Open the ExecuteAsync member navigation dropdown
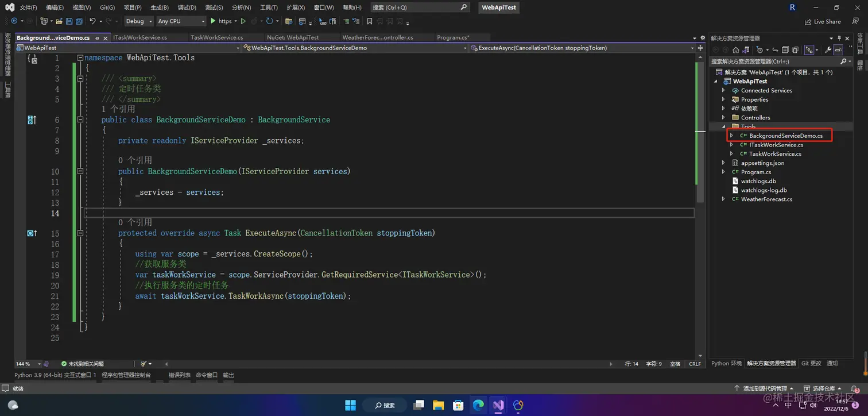Screen dimensions: 868x416 click(582, 48)
